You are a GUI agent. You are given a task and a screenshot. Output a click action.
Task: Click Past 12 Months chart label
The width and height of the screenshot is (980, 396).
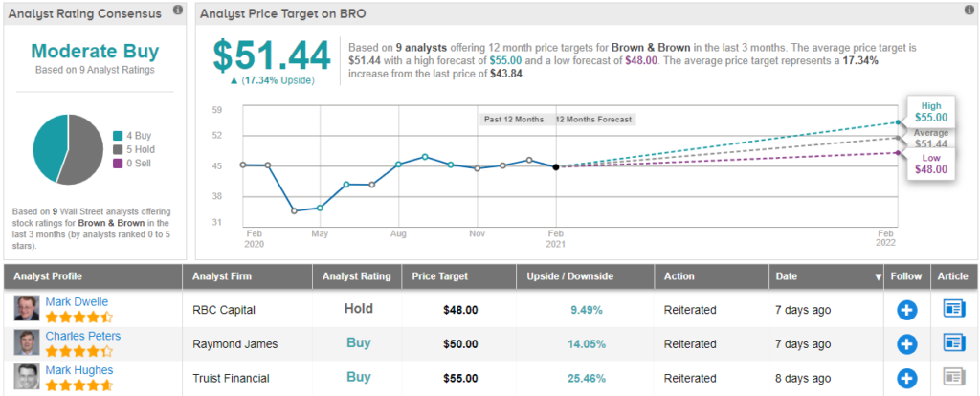pyautogui.click(x=514, y=120)
